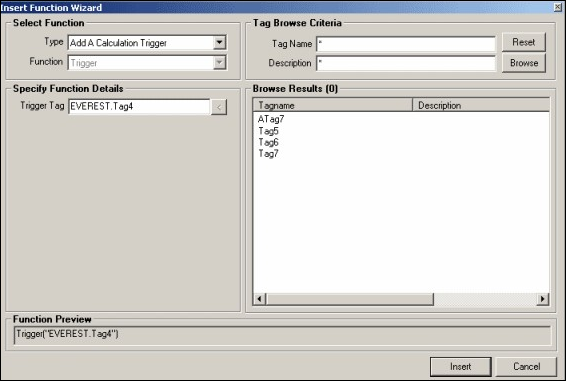Expand the Function dropdown arrow
Viewport: 566px width, 381px height.
coord(219,63)
